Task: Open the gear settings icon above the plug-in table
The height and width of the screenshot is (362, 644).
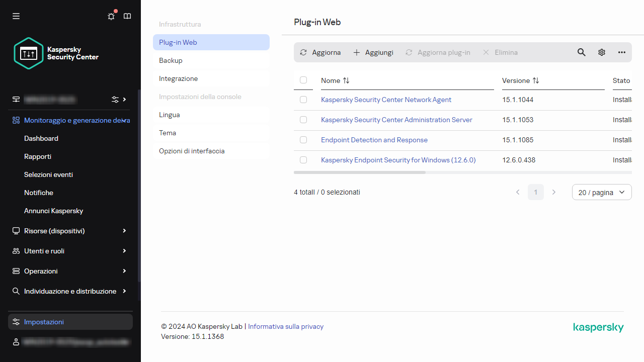Action: (601, 52)
